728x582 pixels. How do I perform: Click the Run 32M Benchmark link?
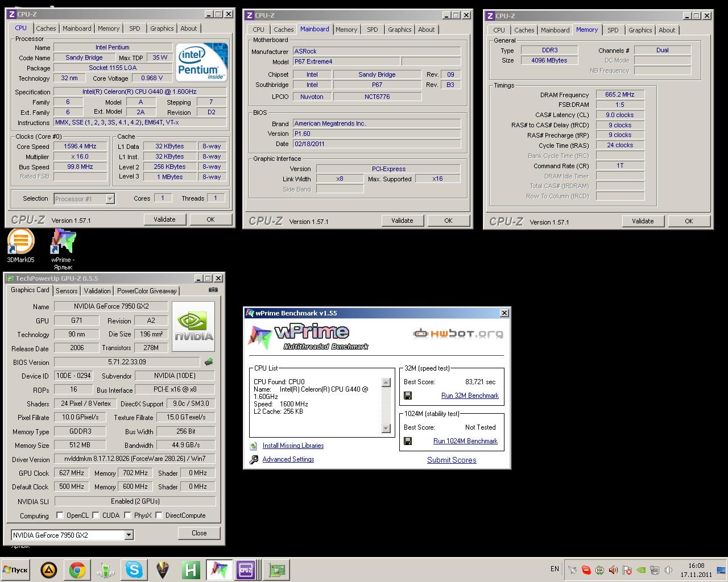470,396
